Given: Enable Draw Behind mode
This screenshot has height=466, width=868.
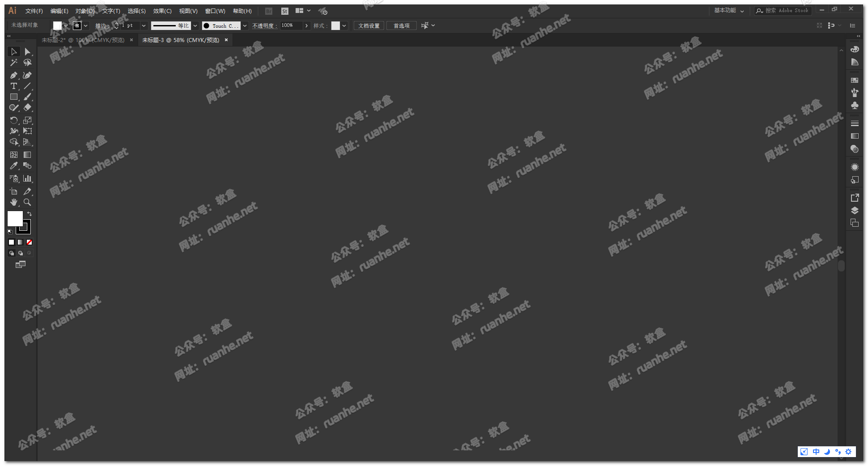Looking at the screenshot, I should [x=21, y=253].
